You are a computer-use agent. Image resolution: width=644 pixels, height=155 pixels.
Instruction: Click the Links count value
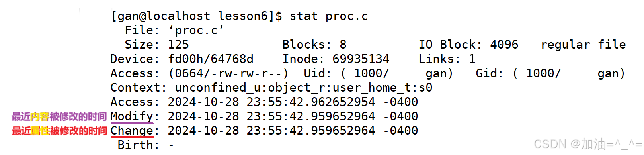(472, 59)
